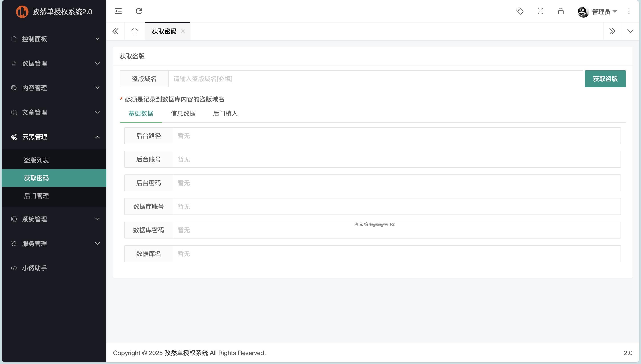The image size is (641, 364).
Task: Go to home tab icon
Action: (x=134, y=31)
